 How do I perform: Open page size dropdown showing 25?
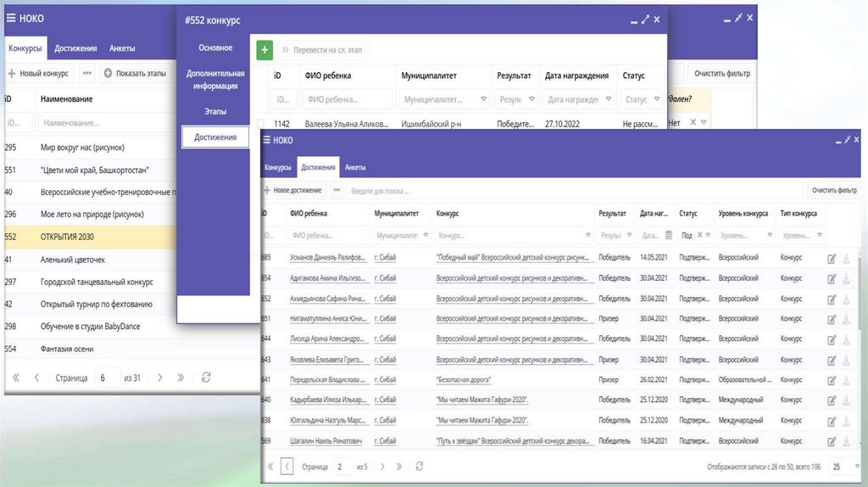[x=858, y=467]
